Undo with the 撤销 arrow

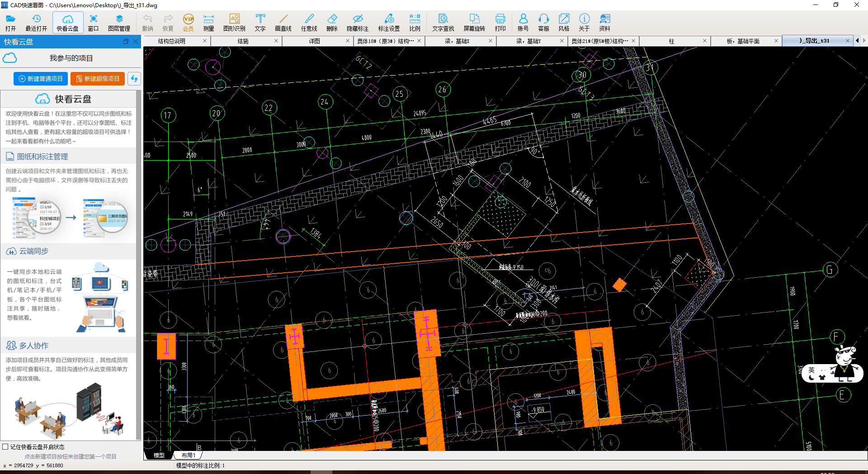tap(147, 22)
